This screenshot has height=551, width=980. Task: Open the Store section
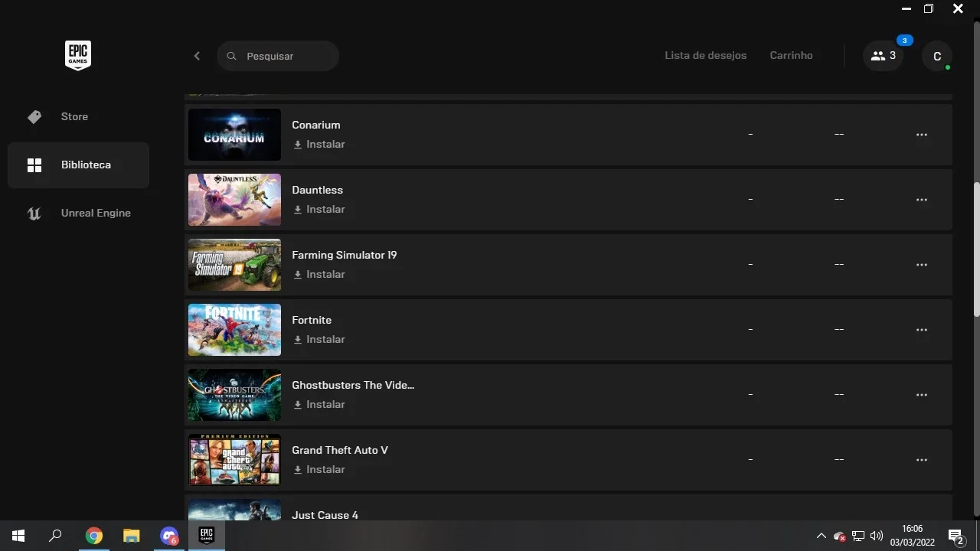tap(78, 116)
